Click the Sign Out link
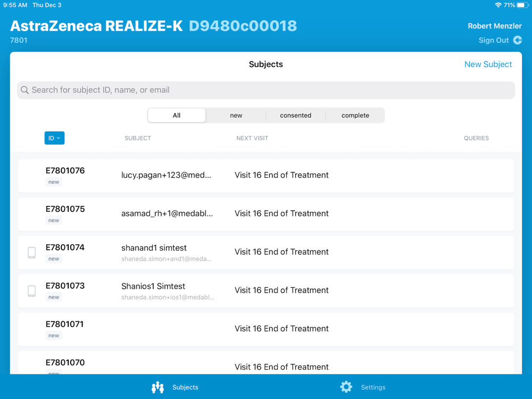The height and width of the screenshot is (399, 532). click(494, 40)
